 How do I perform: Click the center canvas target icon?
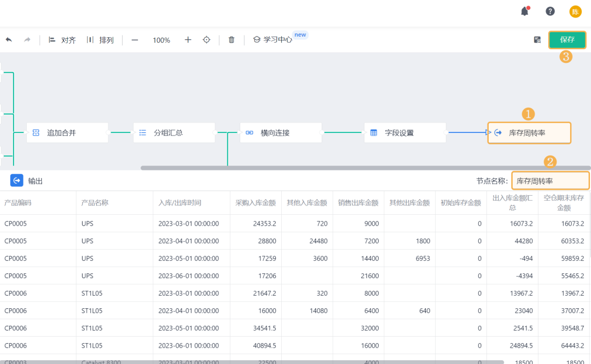pyautogui.click(x=206, y=40)
